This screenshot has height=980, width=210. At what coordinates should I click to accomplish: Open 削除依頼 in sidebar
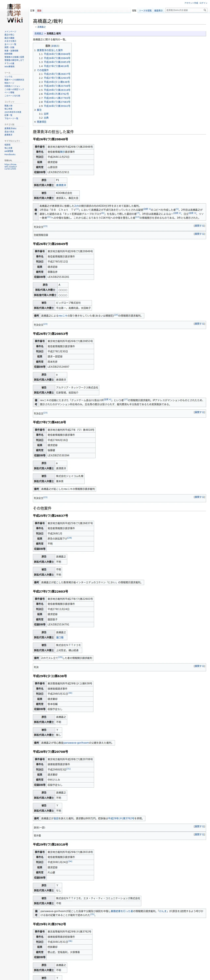coord(8,54)
